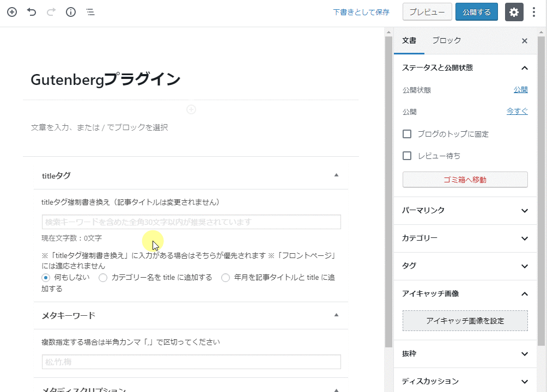Open the content structure info icon
The image size is (547, 392).
coord(71,12)
